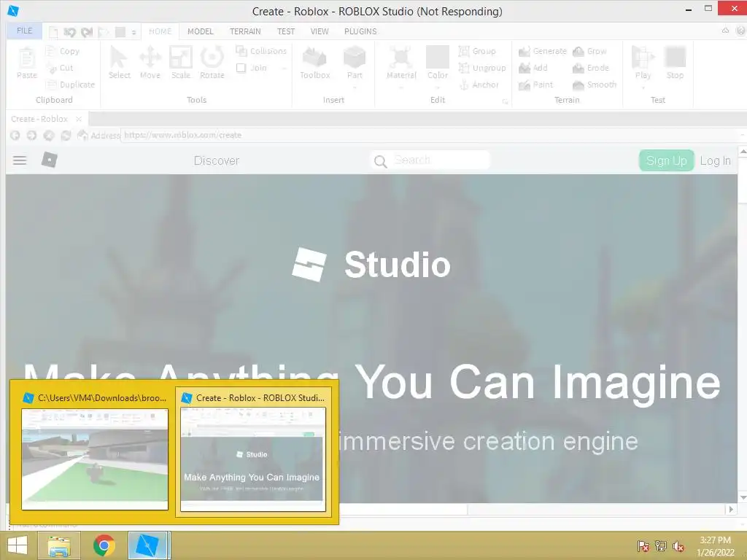
Task: Click the horizontal scrollbar right arrow
Action: click(731, 509)
